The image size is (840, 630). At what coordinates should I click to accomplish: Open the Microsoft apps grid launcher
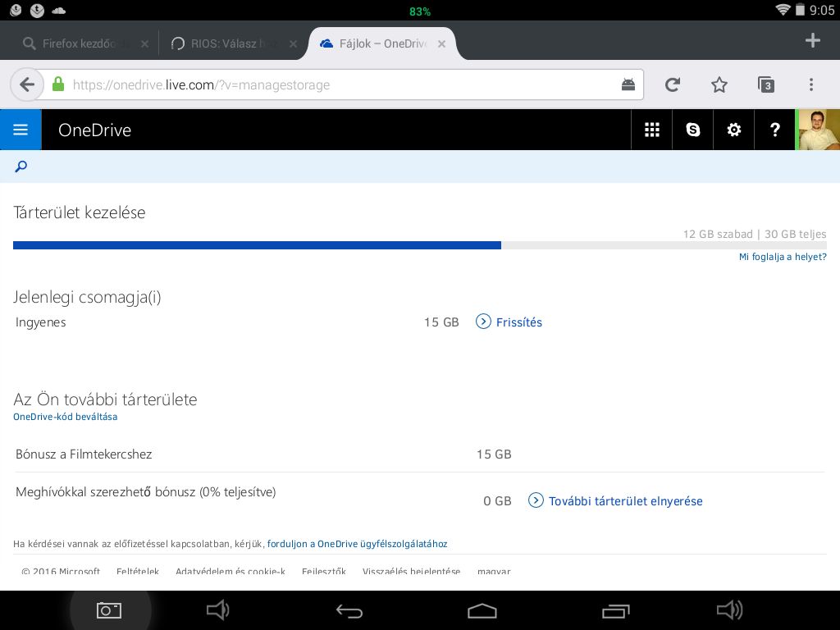click(x=651, y=130)
